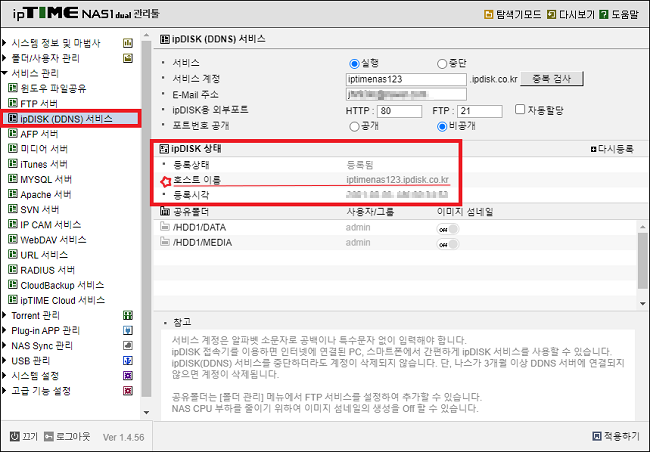Open 도움말 help icon
The height and width of the screenshot is (452, 650).
click(604, 15)
